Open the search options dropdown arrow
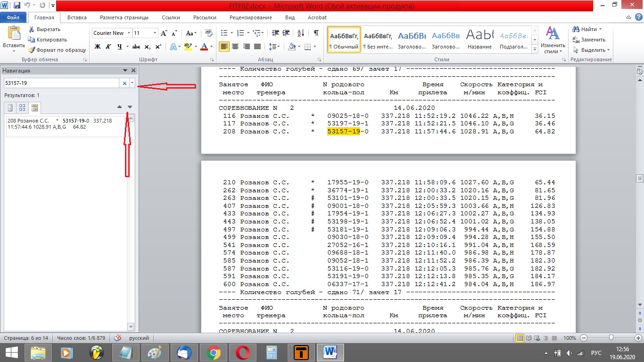 (x=132, y=83)
